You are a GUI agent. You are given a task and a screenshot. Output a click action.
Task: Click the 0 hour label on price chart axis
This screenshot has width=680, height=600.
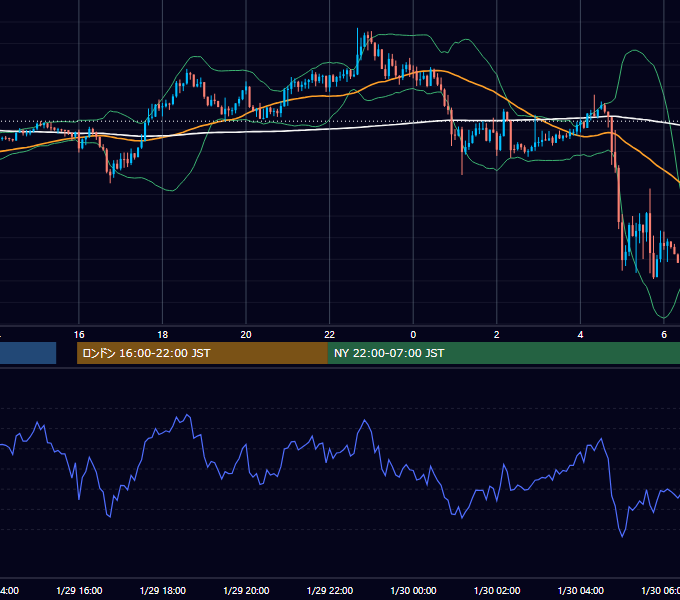click(x=413, y=334)
